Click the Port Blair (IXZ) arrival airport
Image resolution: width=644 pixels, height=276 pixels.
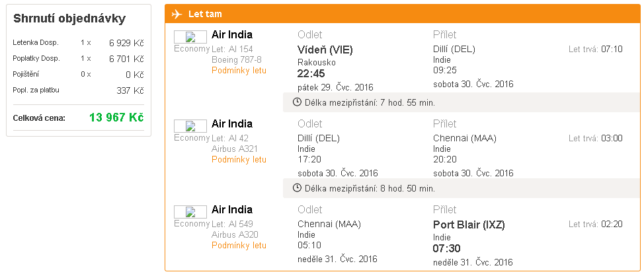(x=469, y=224)
